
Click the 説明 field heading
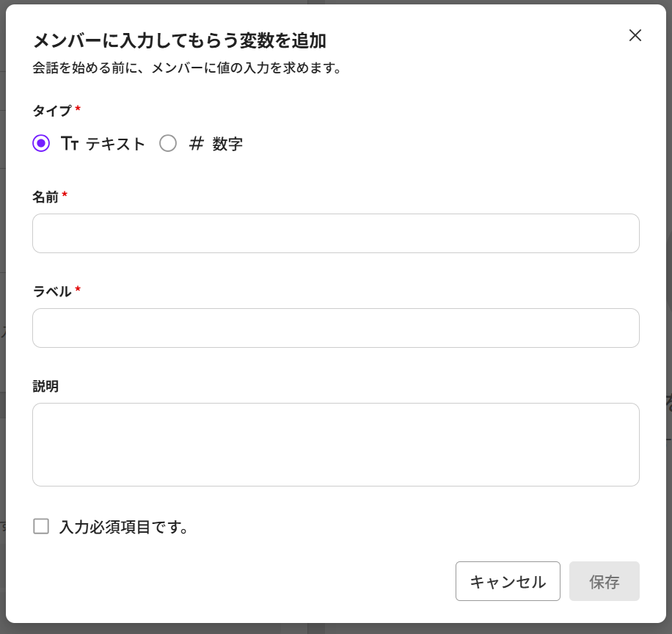[x=45, y=386]
